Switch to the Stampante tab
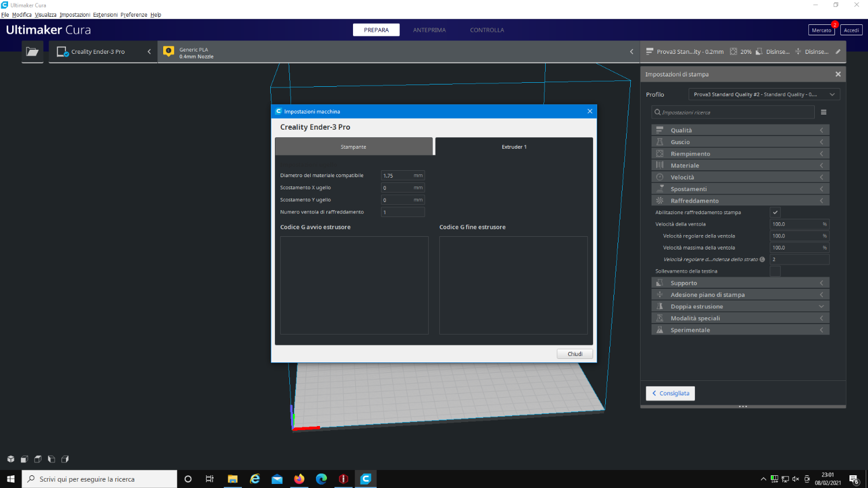 [x=354, y=147]
